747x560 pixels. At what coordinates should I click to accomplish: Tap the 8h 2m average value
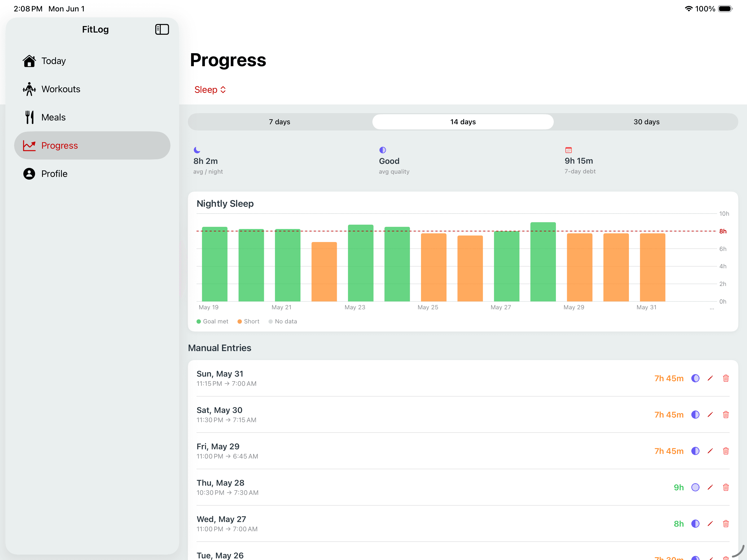coord(206,161)
